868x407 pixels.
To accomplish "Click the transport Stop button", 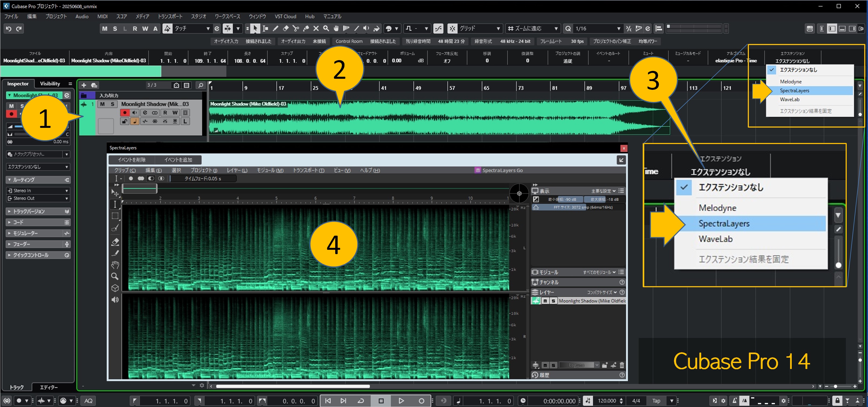I will [381, 401].
